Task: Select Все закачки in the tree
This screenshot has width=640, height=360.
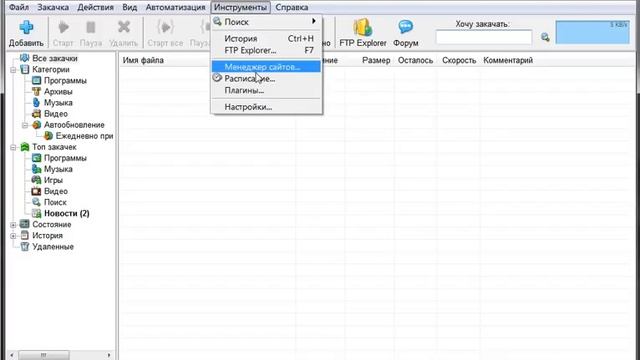Action: click(x=55, y=58)
